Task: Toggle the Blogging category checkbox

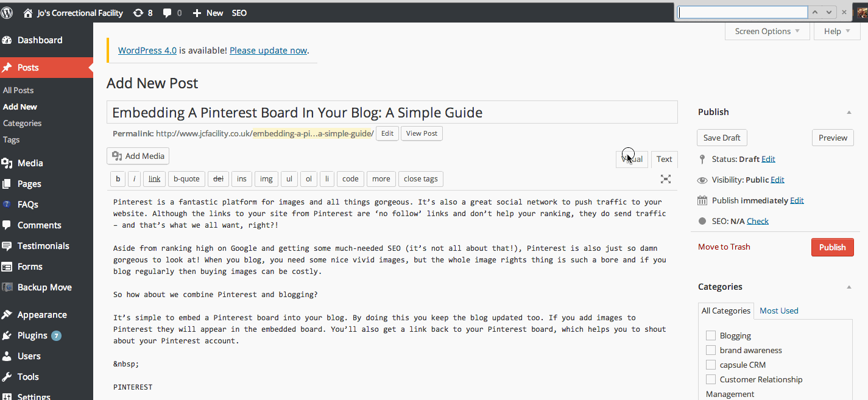Action: pyautogui.click(x=711, y=335)
